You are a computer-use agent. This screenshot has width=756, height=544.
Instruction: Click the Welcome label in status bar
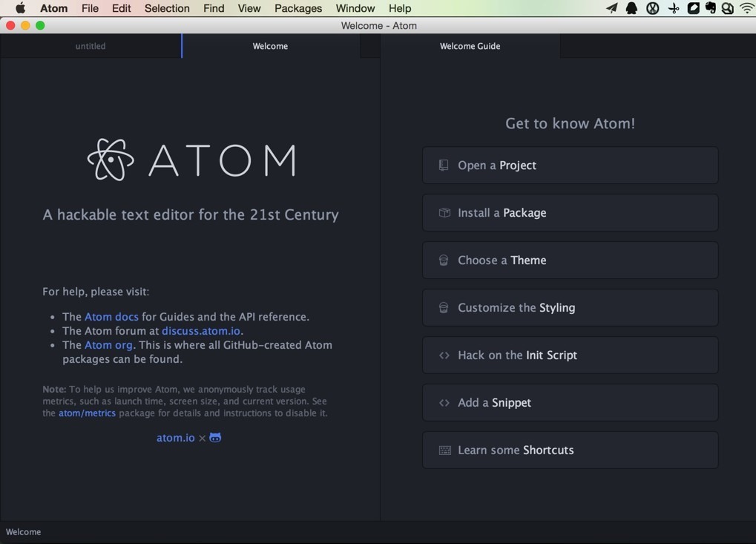tap(23, 532)
